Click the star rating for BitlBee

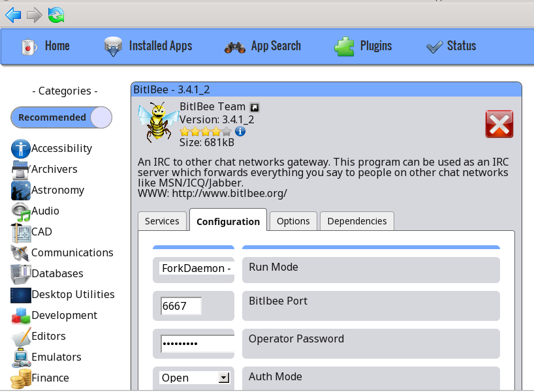click(x=206, y=131)
